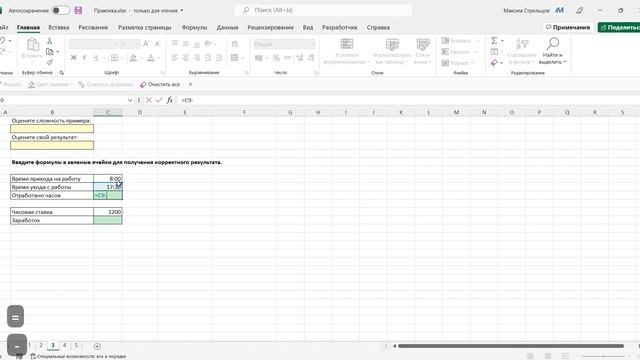The width and height of the screenshot is (640, 360).
Task: Click the Format Painter brush icon
Action: click(50, 62)
